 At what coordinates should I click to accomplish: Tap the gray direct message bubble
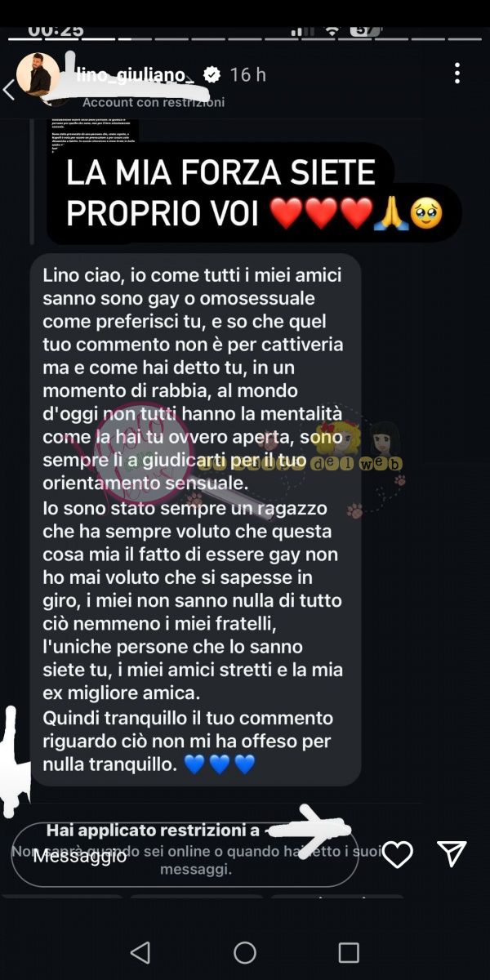(196, 519)
